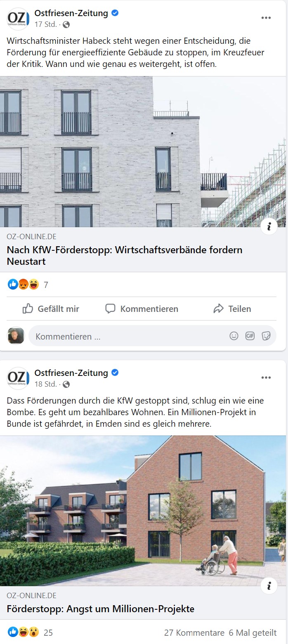
Task: Click the info icon on the brick house image
Action: pyautogui.click(x=269, y=585)
